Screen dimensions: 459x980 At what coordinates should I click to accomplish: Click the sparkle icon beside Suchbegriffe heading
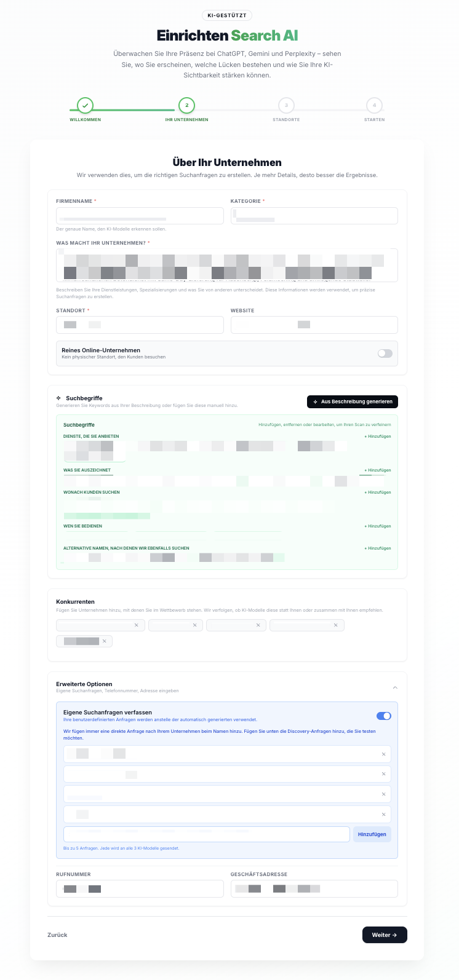pyautogui.click(x=58, y=398)
